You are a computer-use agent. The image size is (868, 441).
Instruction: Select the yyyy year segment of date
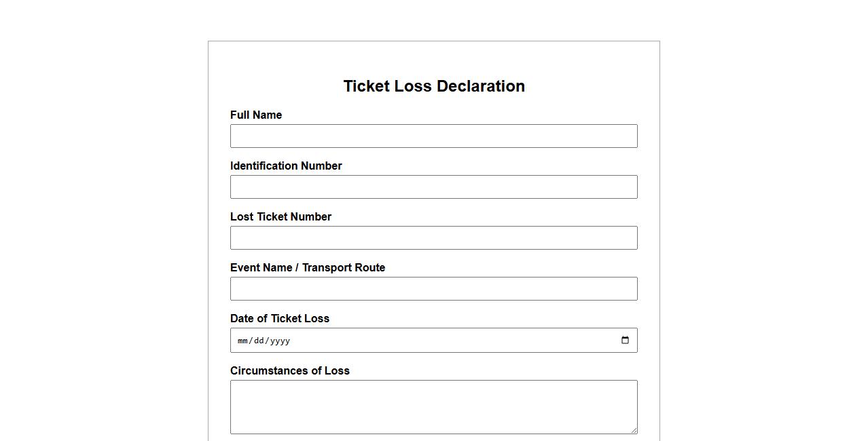280,341
